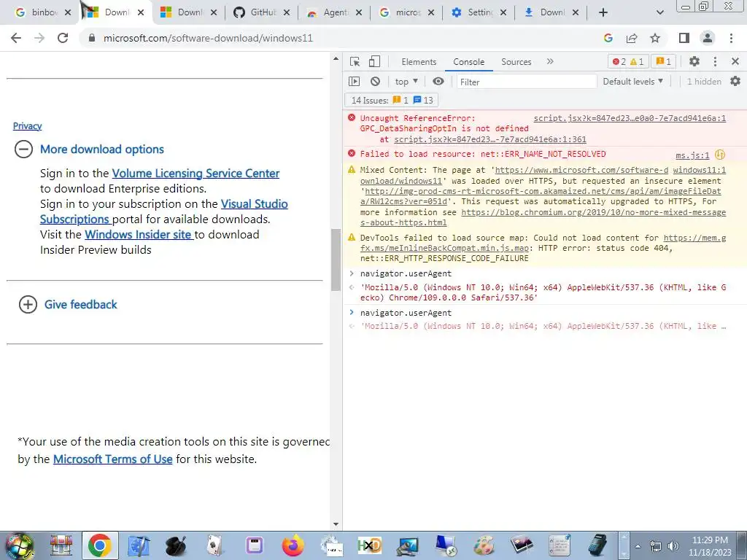Collapse More download options section

(23, 149)
